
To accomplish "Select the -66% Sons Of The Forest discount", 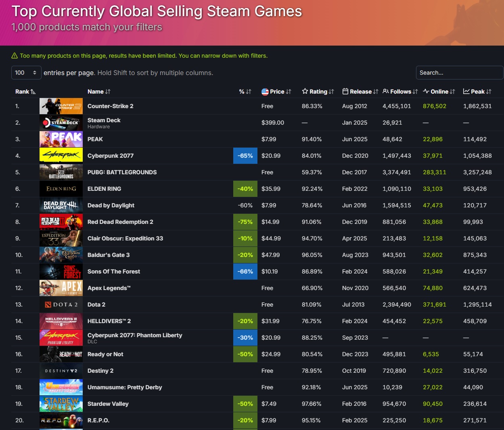I will [245, 271].
